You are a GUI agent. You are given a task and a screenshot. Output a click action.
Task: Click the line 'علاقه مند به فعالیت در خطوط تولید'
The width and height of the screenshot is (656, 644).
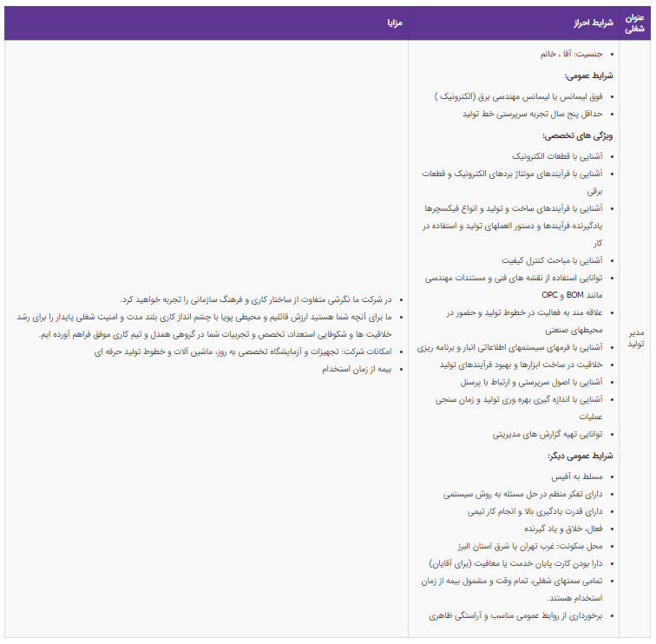[x=524, y=321]
